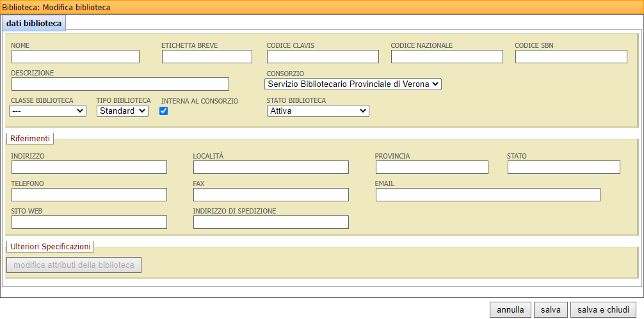
Task: Expand the Stato biblioteca dropdown
Action: pyautogui.click(x=318, y=111)
